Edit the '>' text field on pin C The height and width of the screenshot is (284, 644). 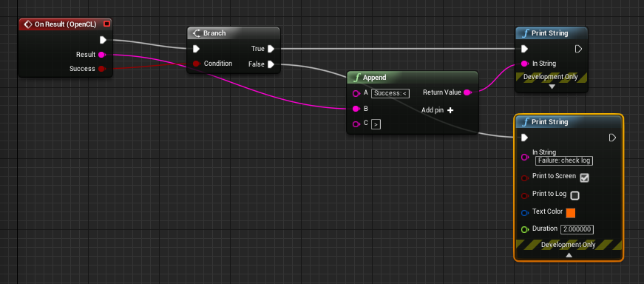click(x=376, y=124)
